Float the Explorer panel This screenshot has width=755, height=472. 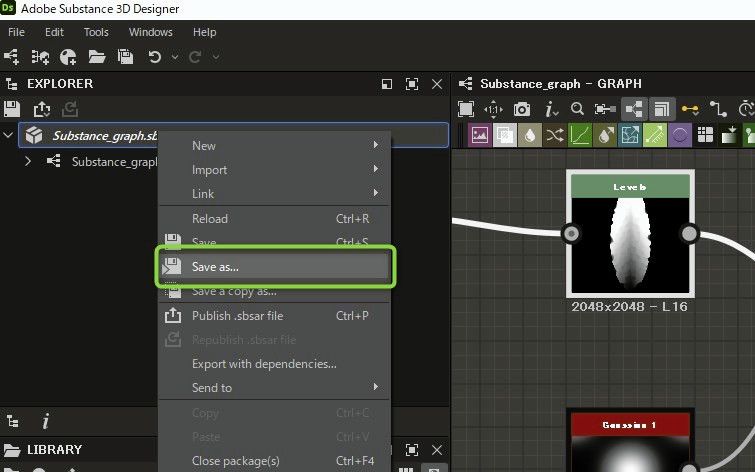(387, 84)
